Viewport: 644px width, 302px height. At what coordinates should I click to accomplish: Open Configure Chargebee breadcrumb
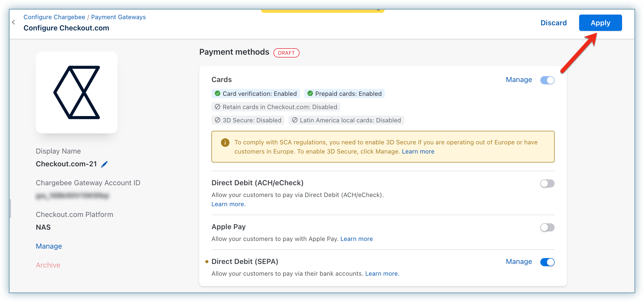point(54,17)
